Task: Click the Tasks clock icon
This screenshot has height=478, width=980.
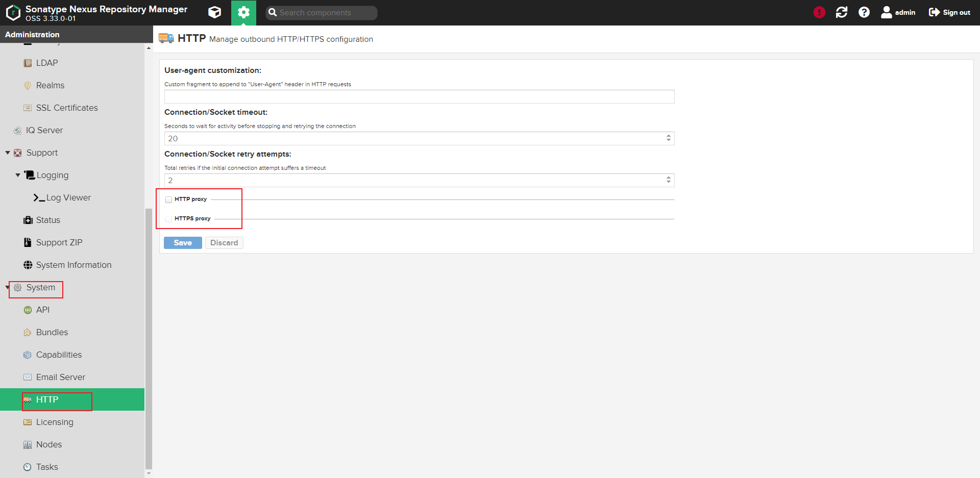Action: (x=28, y=467)
